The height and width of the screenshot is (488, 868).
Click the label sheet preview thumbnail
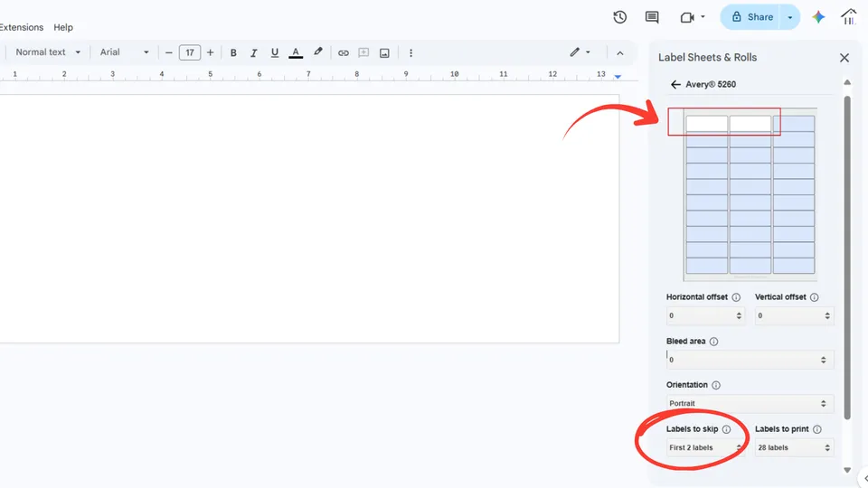pyautogui.click(x=750, y=194)
